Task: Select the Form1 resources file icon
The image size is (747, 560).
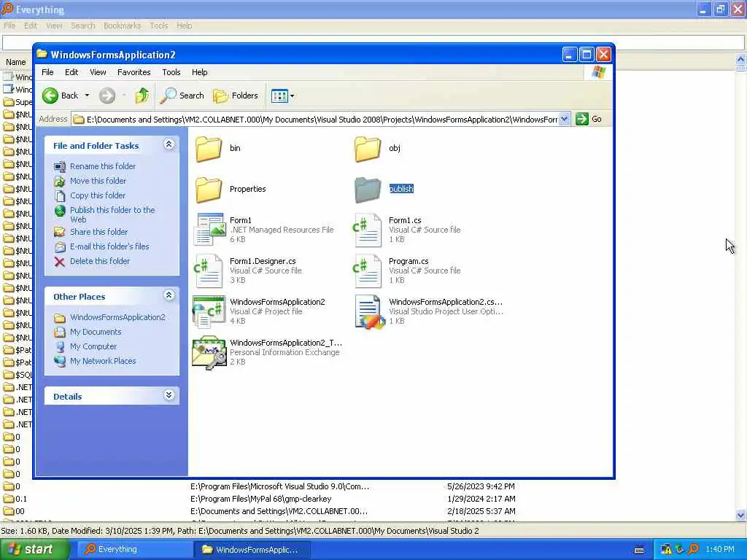Action: 209,230
